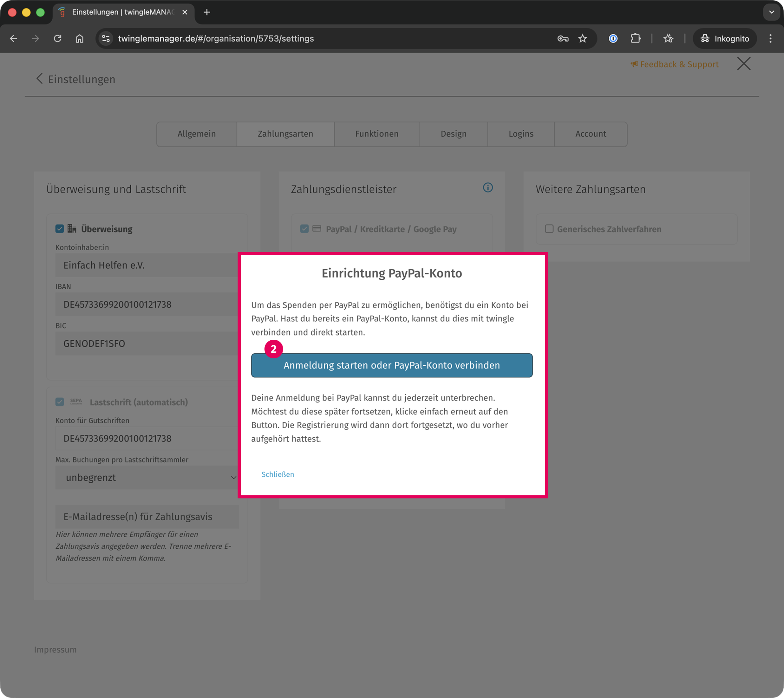Screen dimensions: 784x698
Task: Click the Schließen link in the dialog
Action: point(278,474)
